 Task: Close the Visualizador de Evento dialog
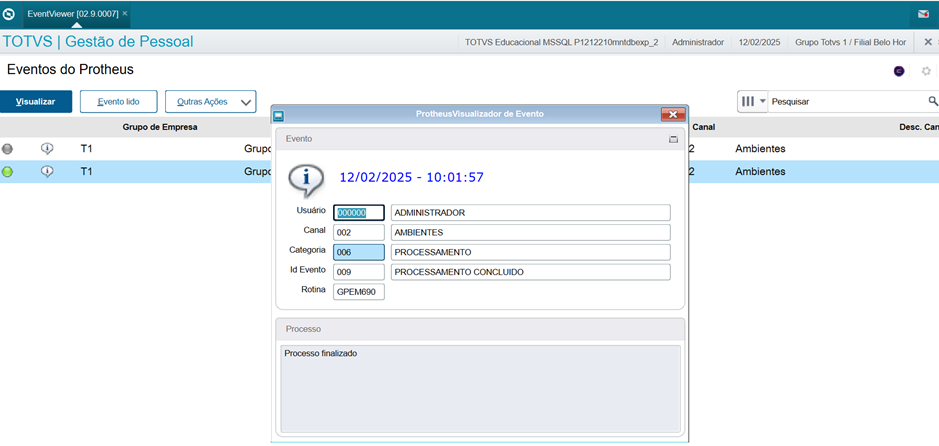click(x=673, y=114)
